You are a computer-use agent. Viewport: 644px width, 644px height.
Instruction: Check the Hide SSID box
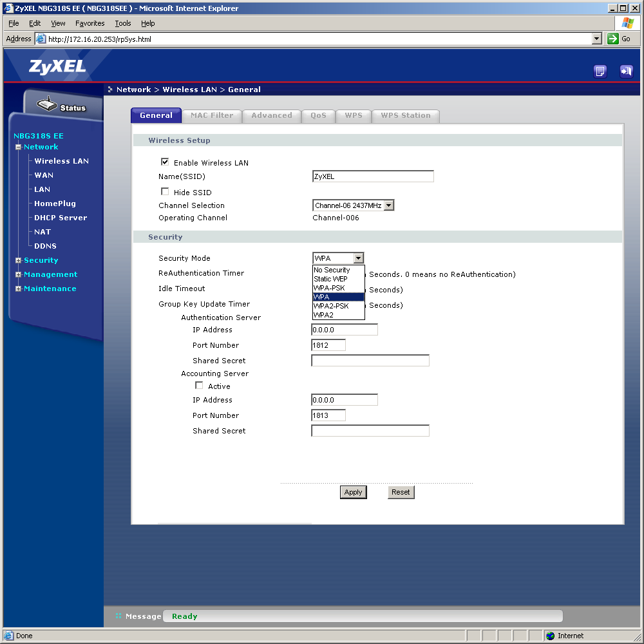[165, 191]
